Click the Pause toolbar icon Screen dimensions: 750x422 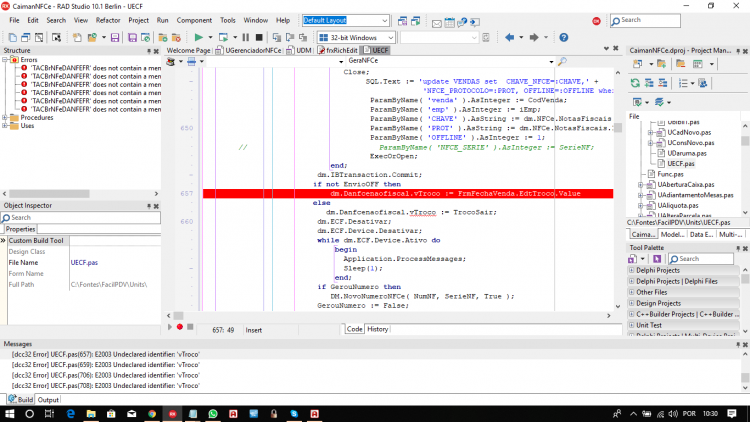[245, 37]
